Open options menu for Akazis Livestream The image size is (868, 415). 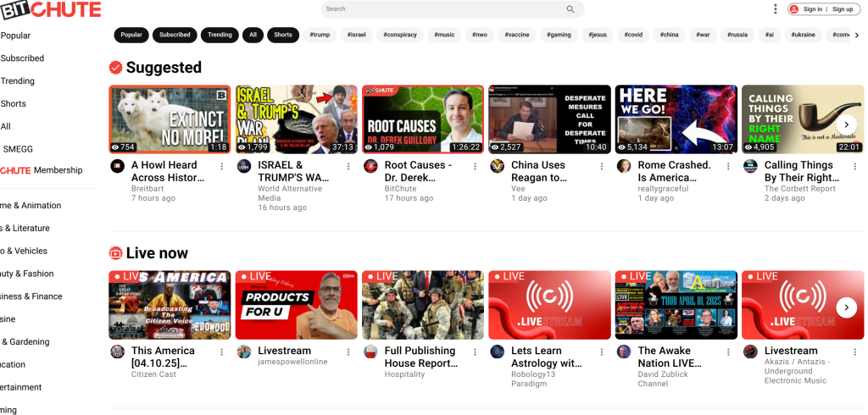(855, 352)
